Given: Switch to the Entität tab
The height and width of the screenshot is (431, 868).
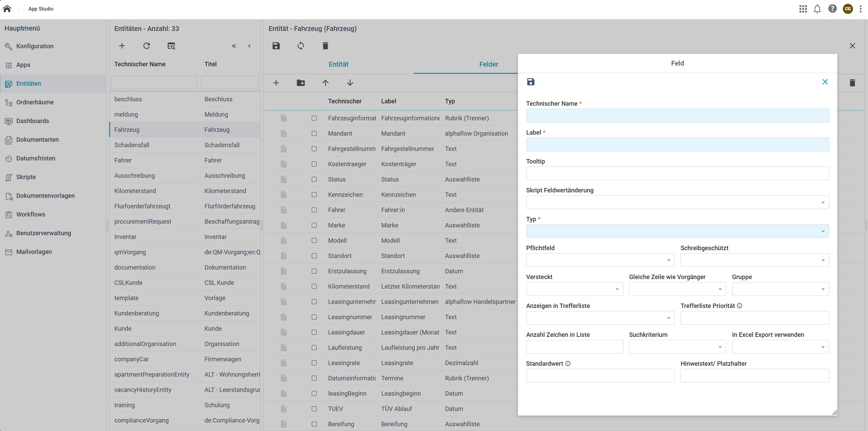Looking at the screenshot, I should pyautogui.click(x=338, y=64).
